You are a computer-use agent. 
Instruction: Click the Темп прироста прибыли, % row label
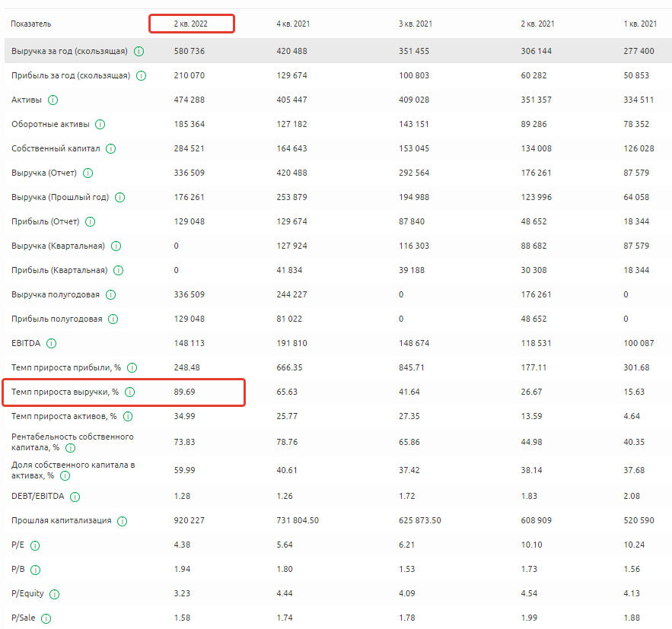pos(66,368)
